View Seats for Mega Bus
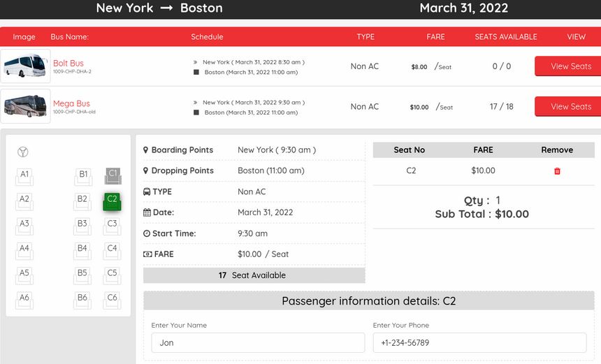 [x=568, y=106]
